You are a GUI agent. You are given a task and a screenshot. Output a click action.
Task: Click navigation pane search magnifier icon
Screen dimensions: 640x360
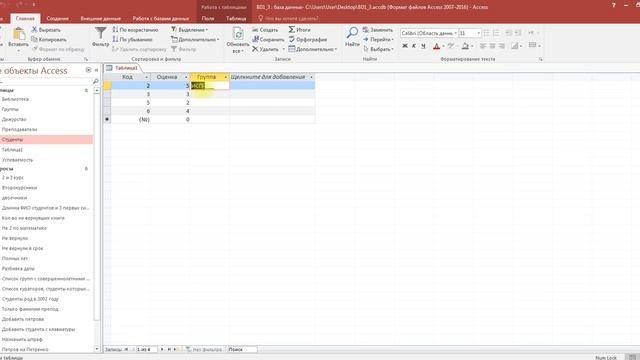pos(96,82)
